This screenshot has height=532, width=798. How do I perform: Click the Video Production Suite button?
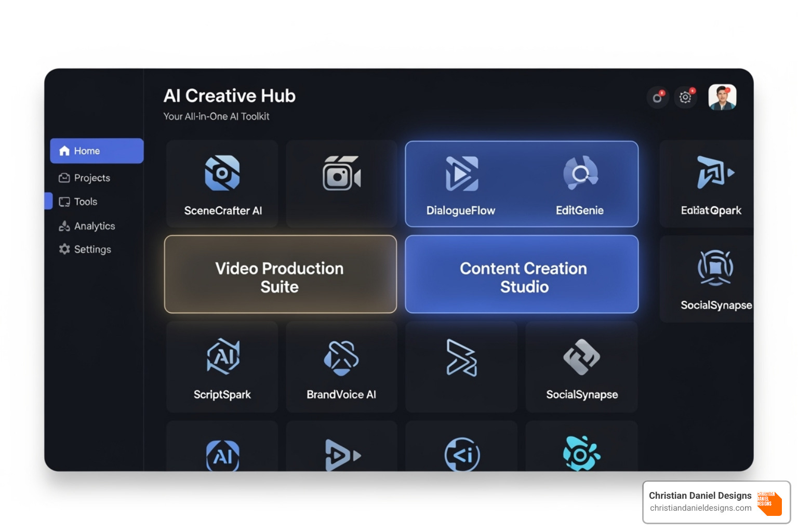pyautogui.click(x=280, y=275)
